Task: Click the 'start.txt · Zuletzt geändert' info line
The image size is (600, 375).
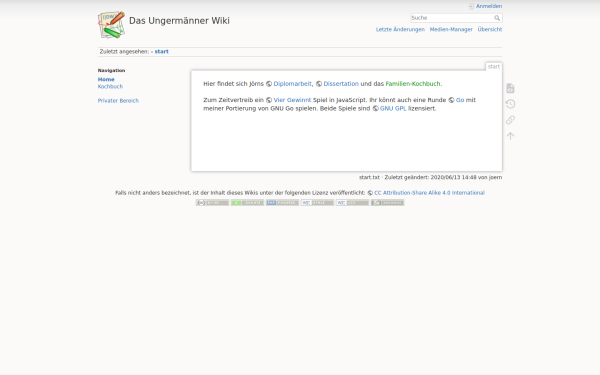Action: click(x=430, y=177)
